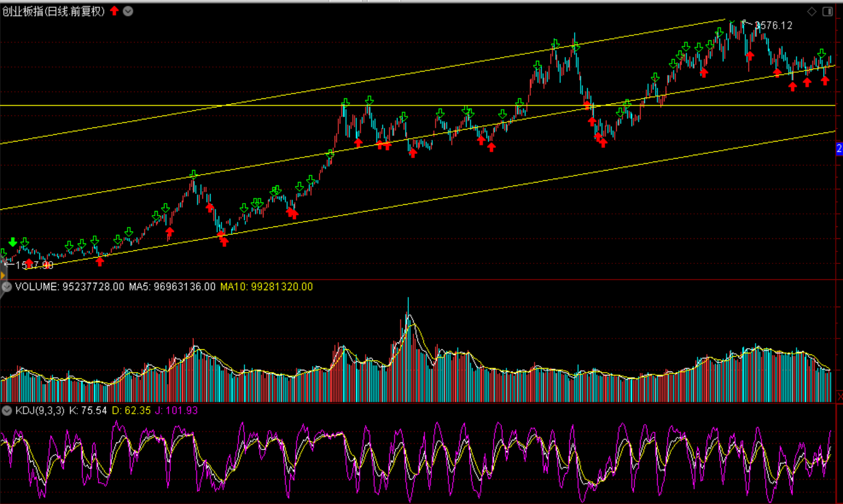Screen dimensions: 843x504
Task: Click the 3576.12 high price label
Action: [x=774, y=26]
